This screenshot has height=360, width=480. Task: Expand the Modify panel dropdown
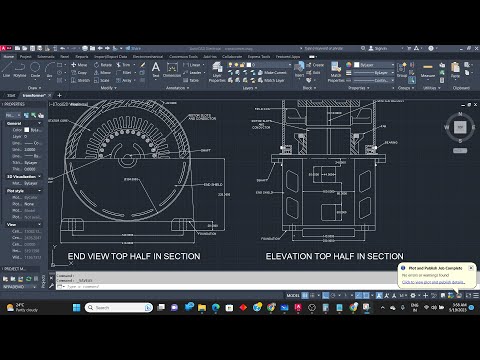pos(109,88)
